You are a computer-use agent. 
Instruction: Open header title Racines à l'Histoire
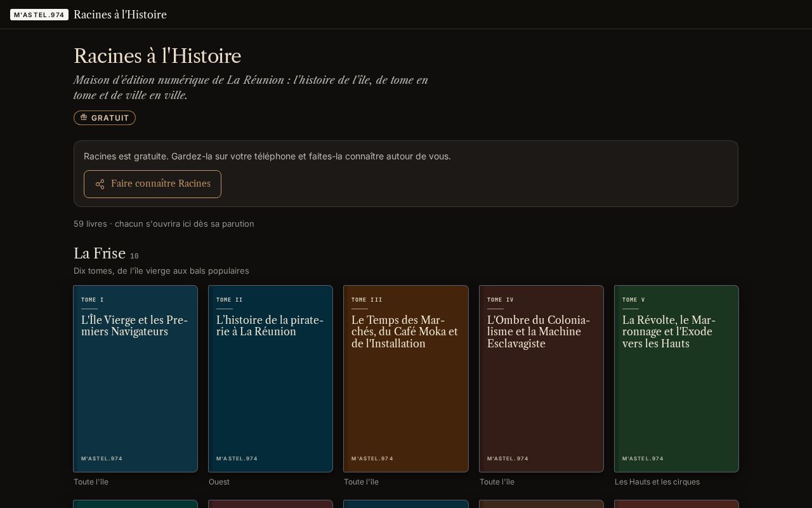[x=120, y=15]
